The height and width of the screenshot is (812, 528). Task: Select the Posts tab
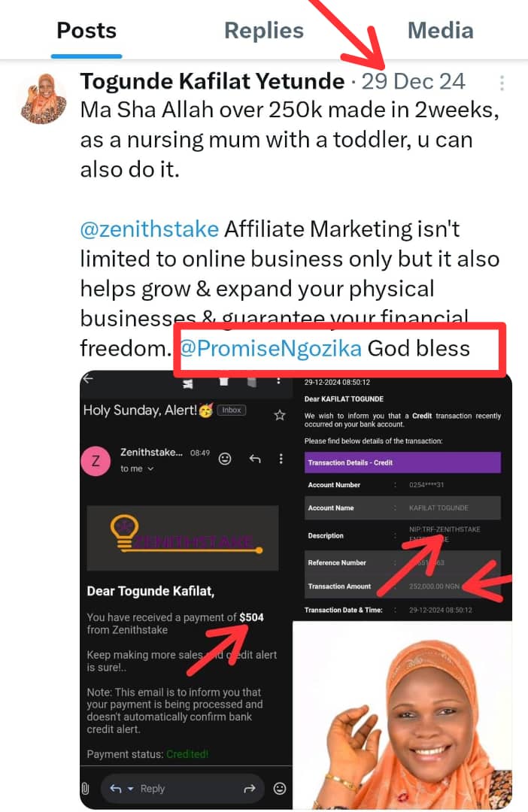coord(86,31)
